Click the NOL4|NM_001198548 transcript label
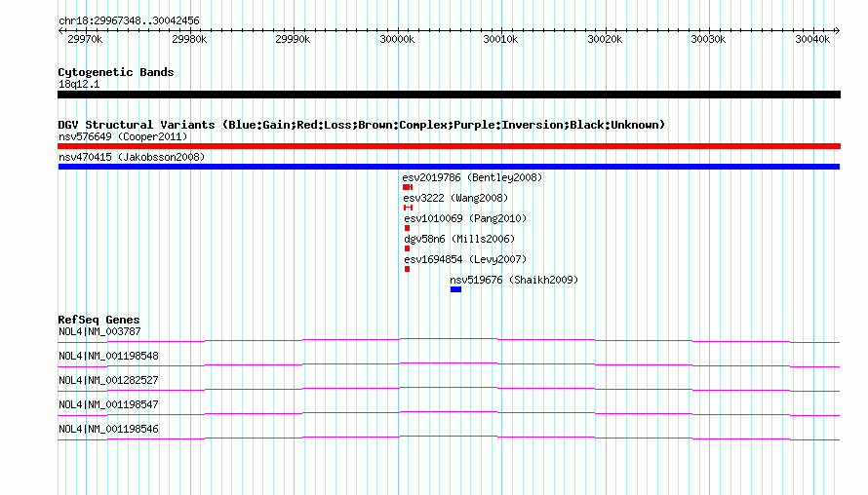868x495 pixels. (x=108, y=357)
